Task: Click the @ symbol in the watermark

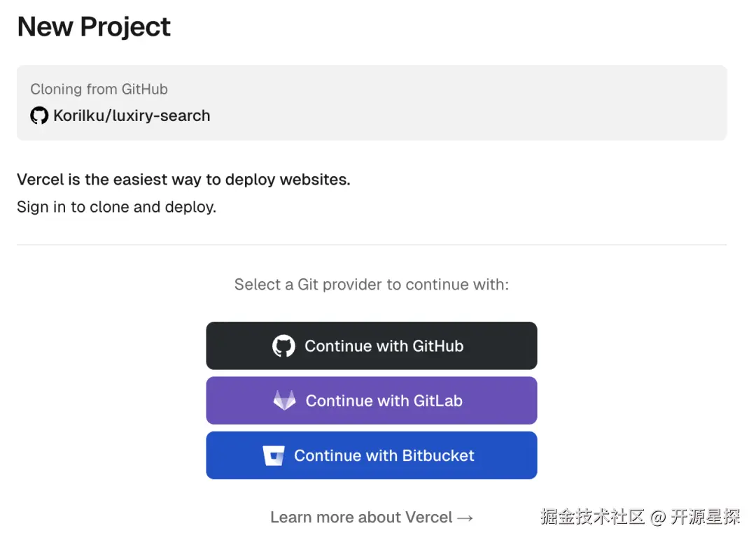Action: (x=657, y=518)
